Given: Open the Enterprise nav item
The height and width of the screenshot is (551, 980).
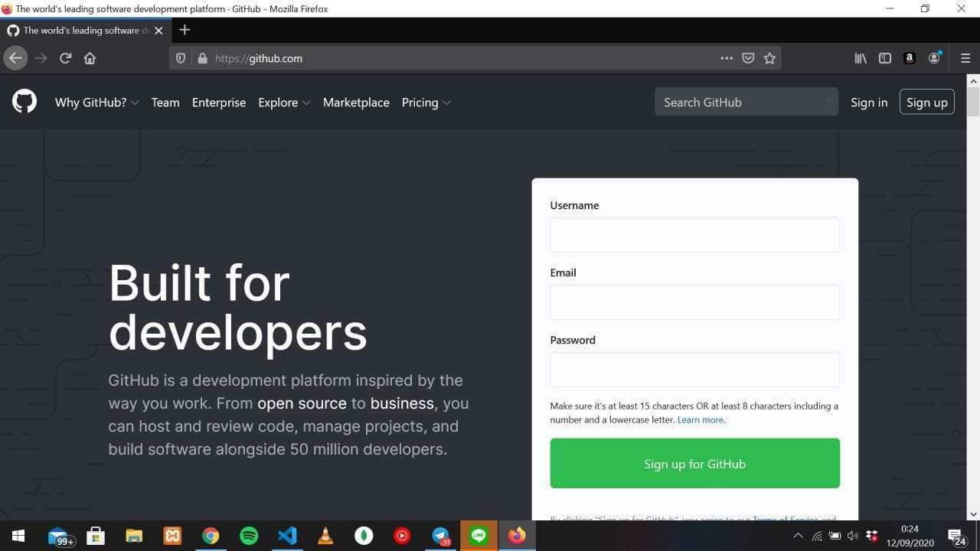Looking at the screenshot, I should (219, 103).
